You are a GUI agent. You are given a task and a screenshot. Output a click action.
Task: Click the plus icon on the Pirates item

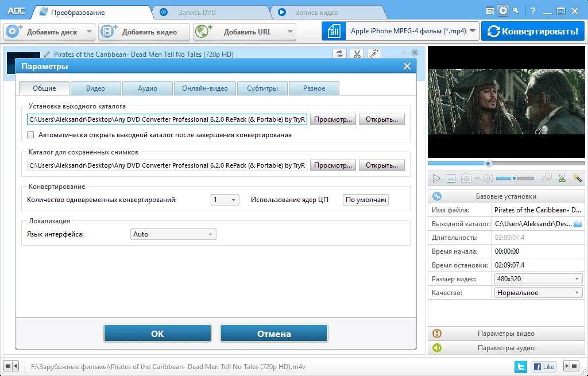tap(404, 53)
